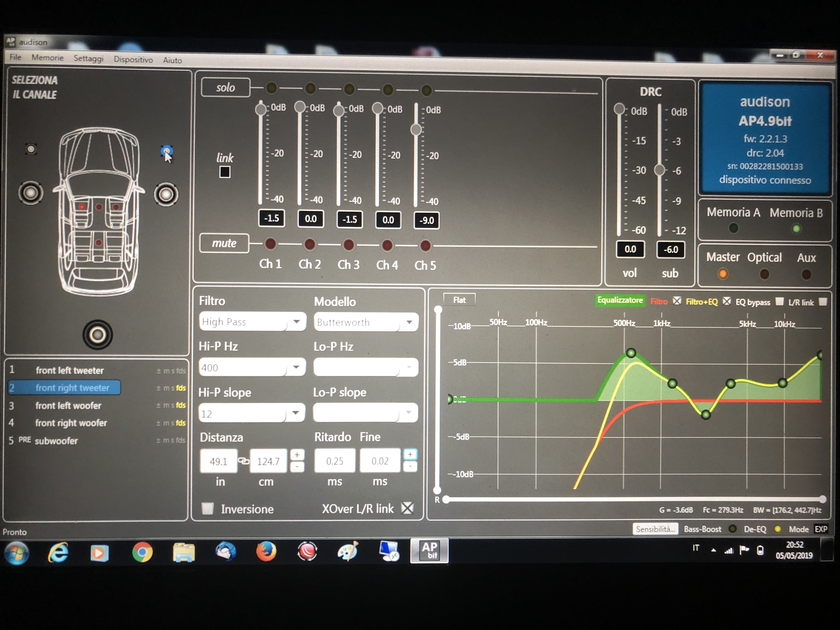Click the Equalizzatore button
This screenshot has height=630, width=840.
[620, 300]
